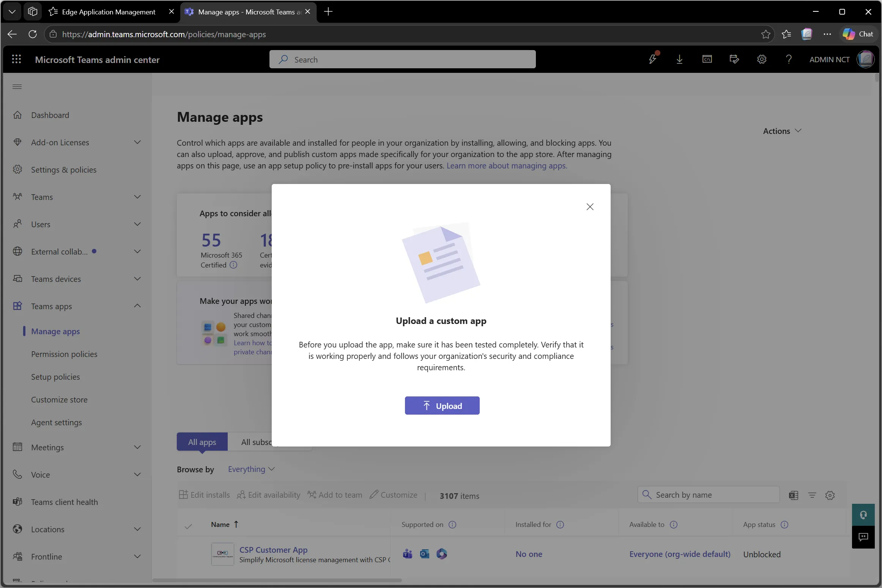Sort by the Name column header
This screenshot has width=882, height=588.
pos(225,524)
